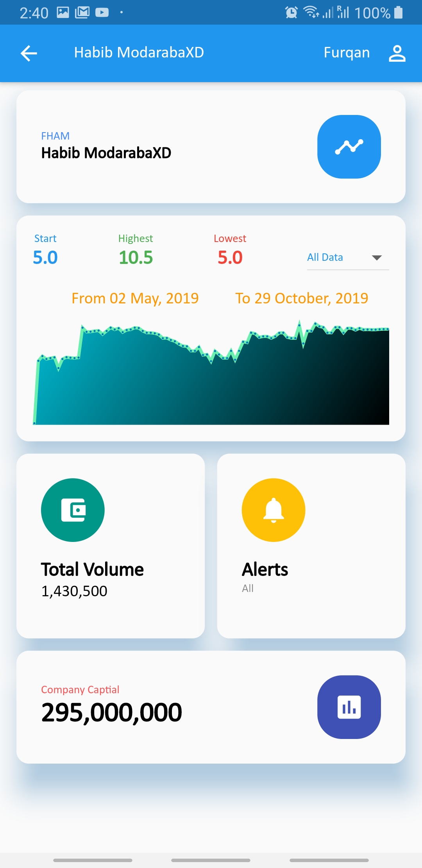Tap the back arrow in the header
This screenshot has width=422, height=868.
[x=29, y=53]
